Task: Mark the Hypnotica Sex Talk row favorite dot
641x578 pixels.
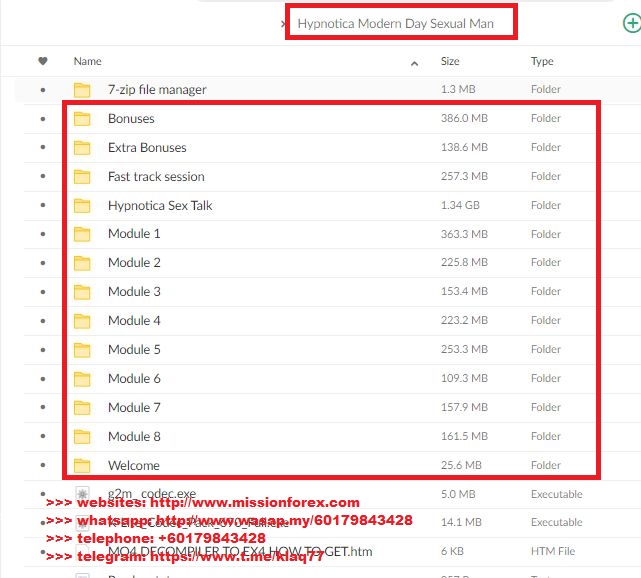Action: (43, 206)
